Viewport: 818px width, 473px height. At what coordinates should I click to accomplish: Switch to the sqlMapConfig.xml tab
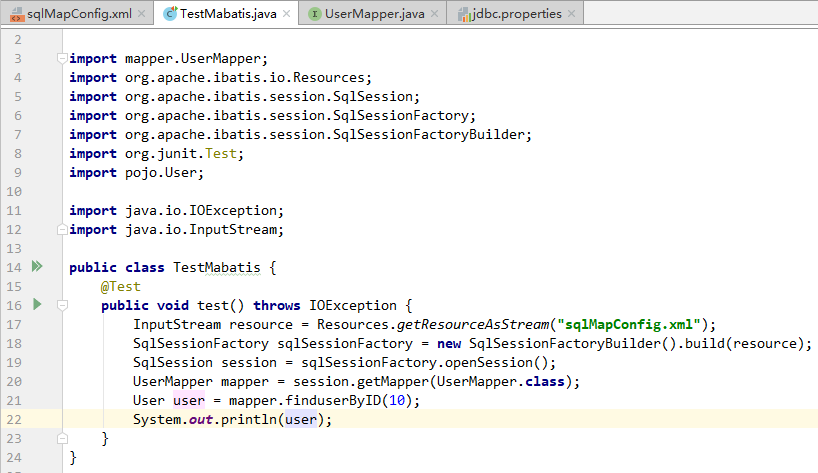click(77, 14)
